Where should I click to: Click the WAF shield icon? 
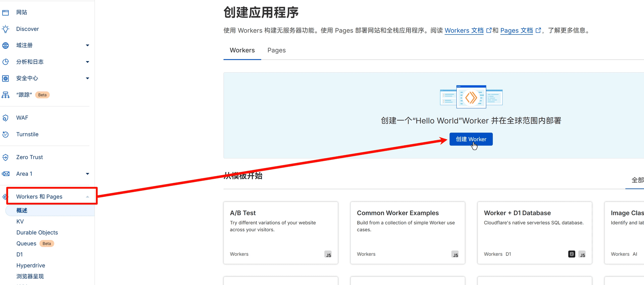[x=6, y=118]
